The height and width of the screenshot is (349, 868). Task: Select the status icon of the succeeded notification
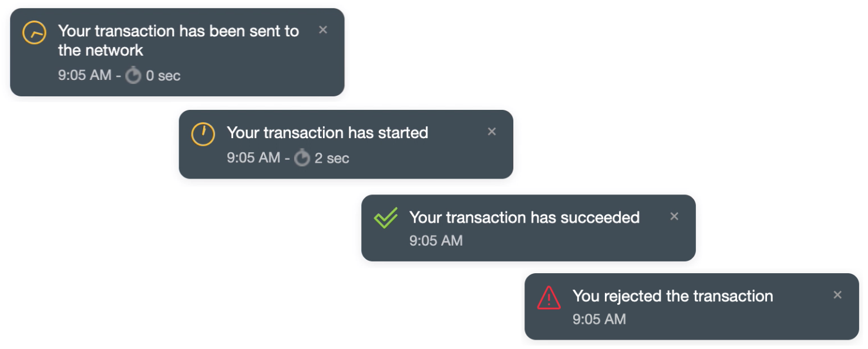click(385, 217)
